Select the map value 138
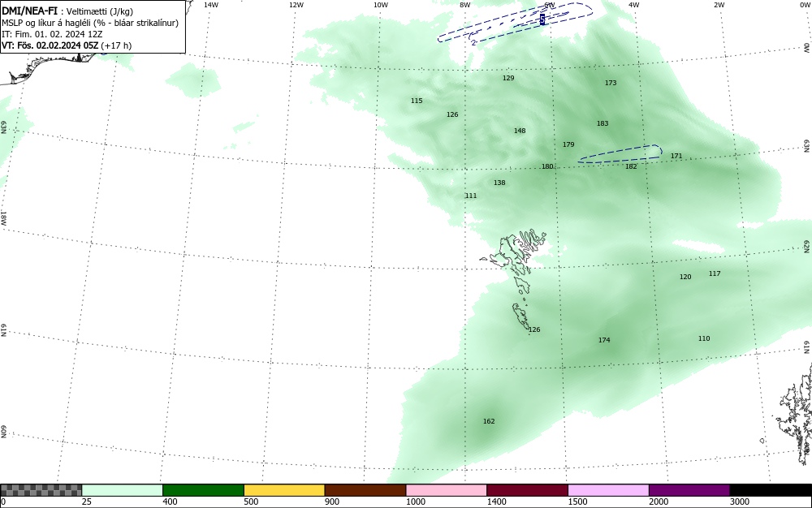The image size is (812, 508). point(499,183)
